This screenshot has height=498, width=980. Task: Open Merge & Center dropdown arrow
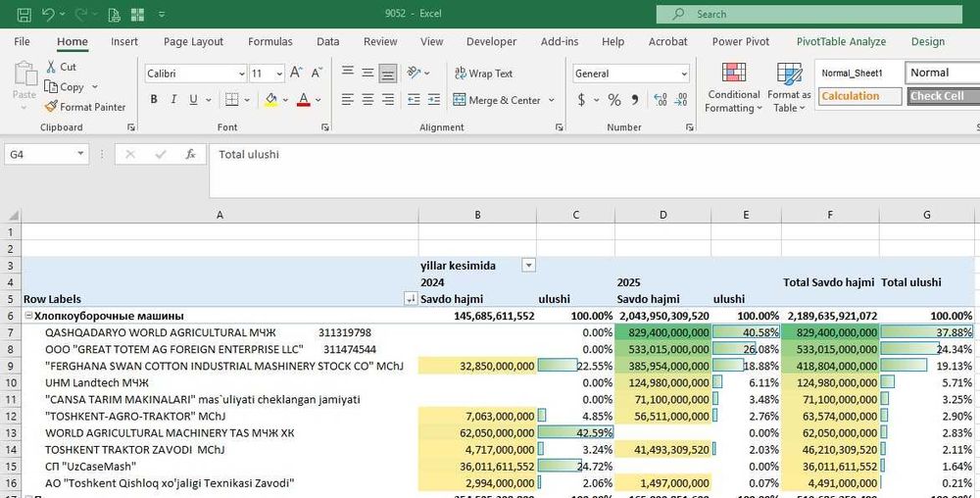[551, 100]
